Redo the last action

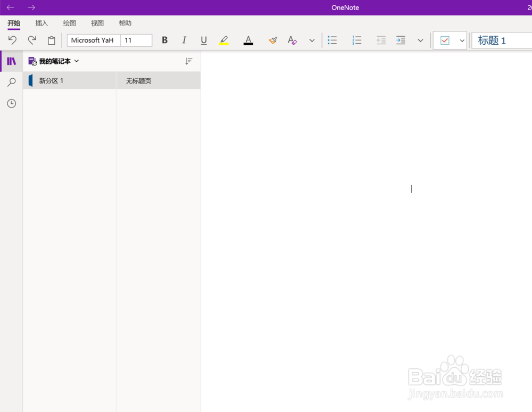32,40
